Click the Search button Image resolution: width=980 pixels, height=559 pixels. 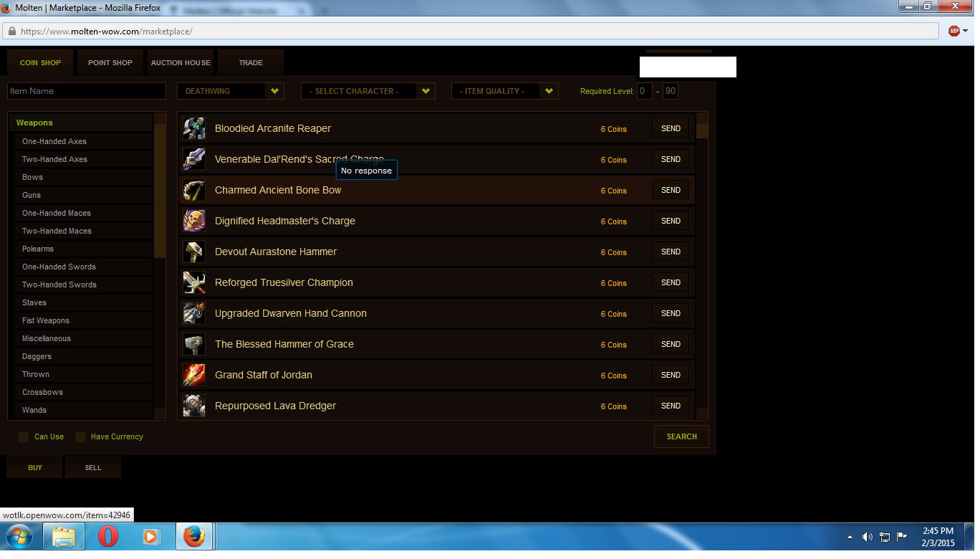click(x=681, y=436)
